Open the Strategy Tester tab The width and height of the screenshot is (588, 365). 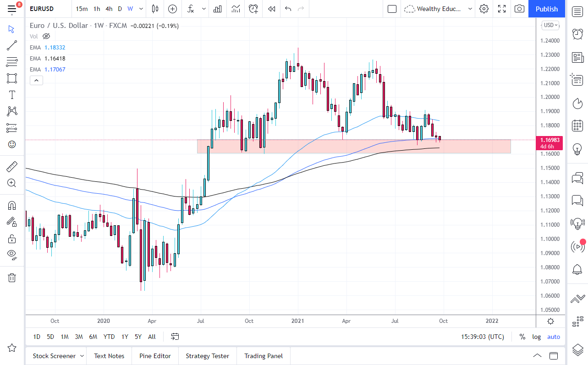[x=207, y=356]
